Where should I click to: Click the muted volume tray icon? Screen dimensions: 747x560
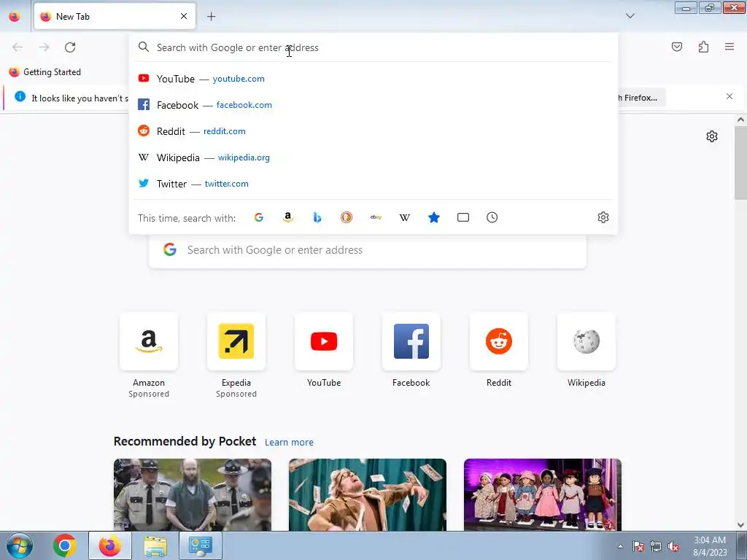673,547
